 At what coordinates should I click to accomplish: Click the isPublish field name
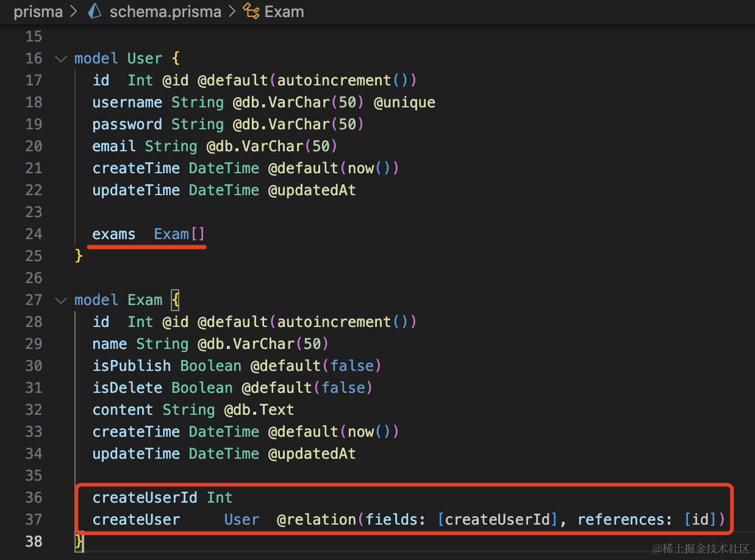point(131,366)
